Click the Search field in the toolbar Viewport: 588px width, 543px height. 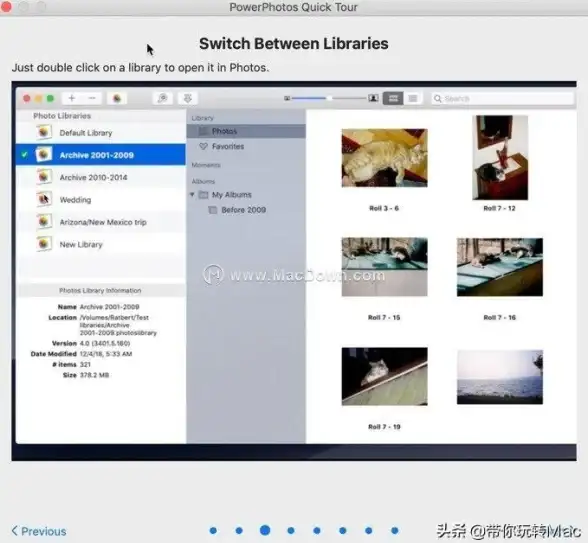tap(502, 99)
